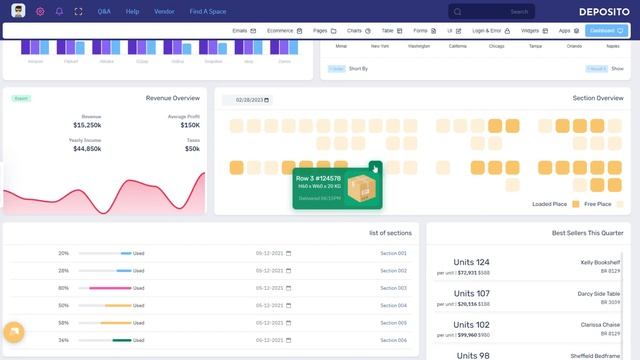Open Section 006 link

[x=393, y=340]
